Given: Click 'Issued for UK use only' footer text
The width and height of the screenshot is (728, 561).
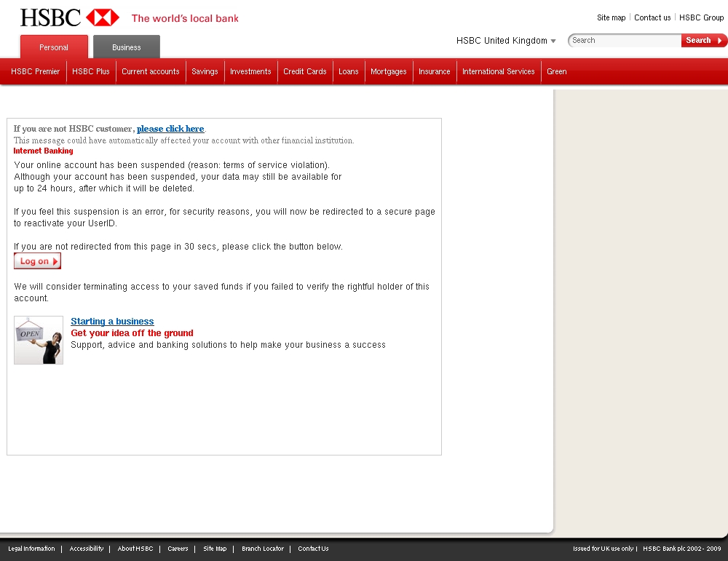Looking at the screenshot, I should pos(603,549).
